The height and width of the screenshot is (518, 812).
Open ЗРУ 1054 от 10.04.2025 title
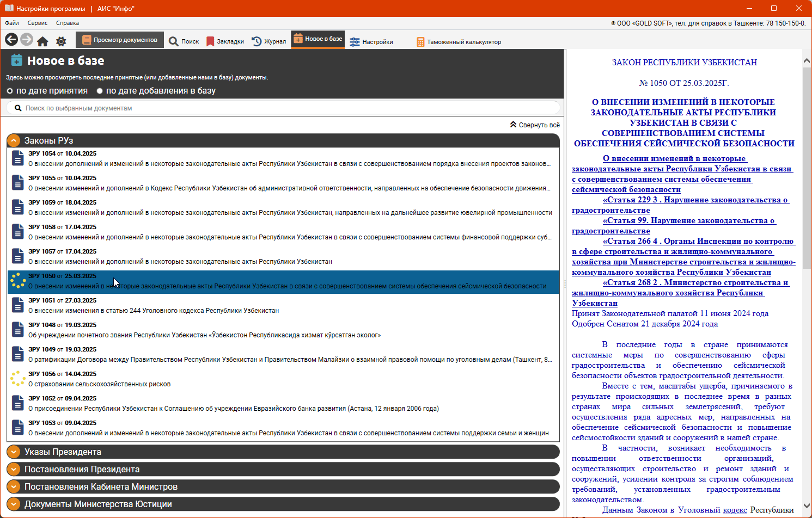tap(63, 154)
